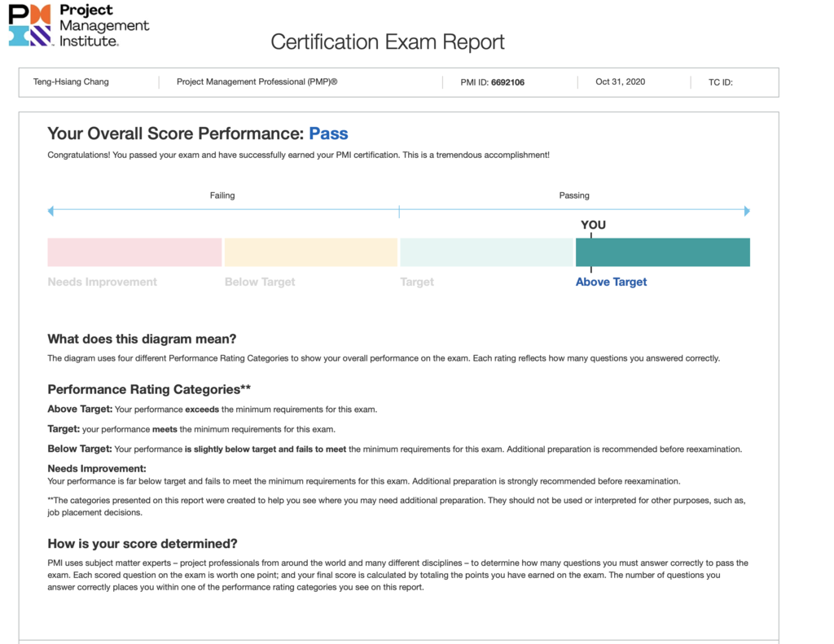Click the Failing label above the scale
Viewport: 834px width, 644px height.
point(222,195)
